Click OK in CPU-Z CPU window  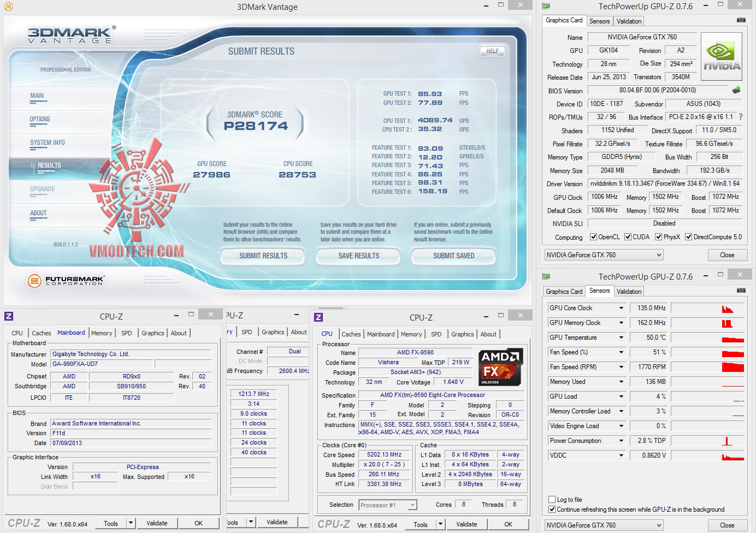pos(508,524)
